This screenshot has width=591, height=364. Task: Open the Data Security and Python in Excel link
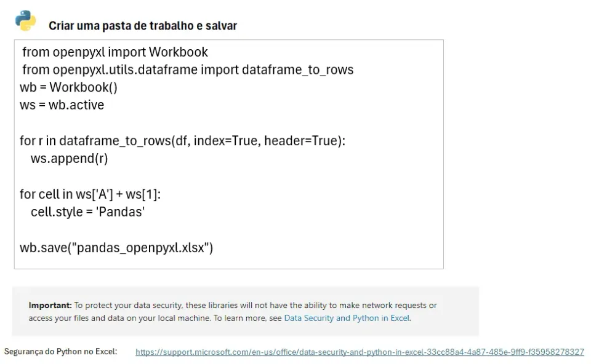point(347,318)
